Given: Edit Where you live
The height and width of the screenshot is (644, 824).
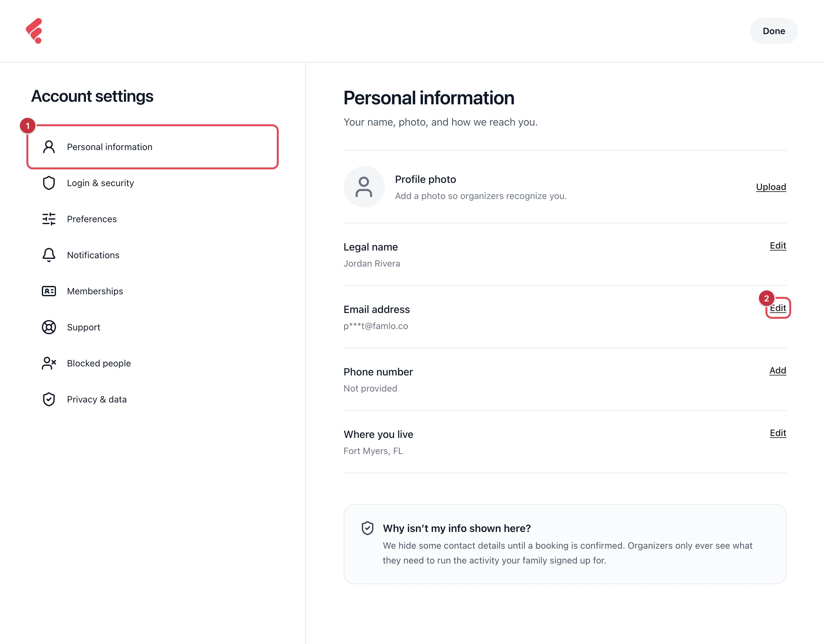Looking at the screenshot, I should 778,433.
